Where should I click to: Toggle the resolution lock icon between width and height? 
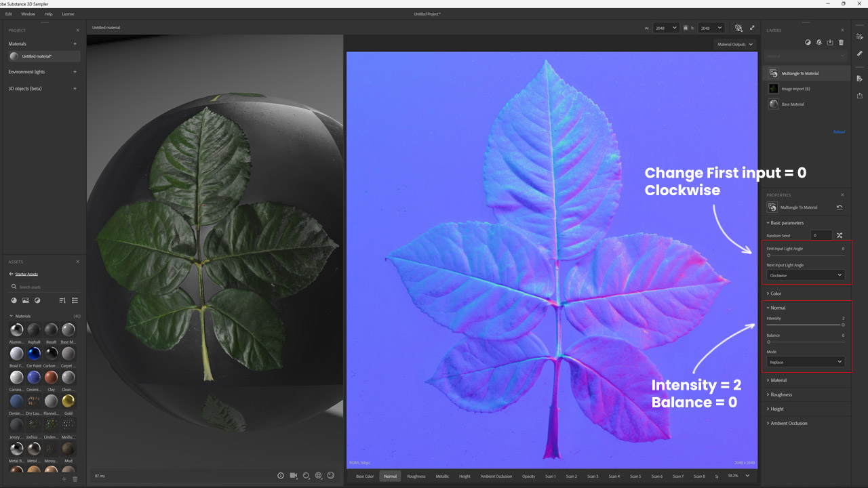[x=686, y=28]
